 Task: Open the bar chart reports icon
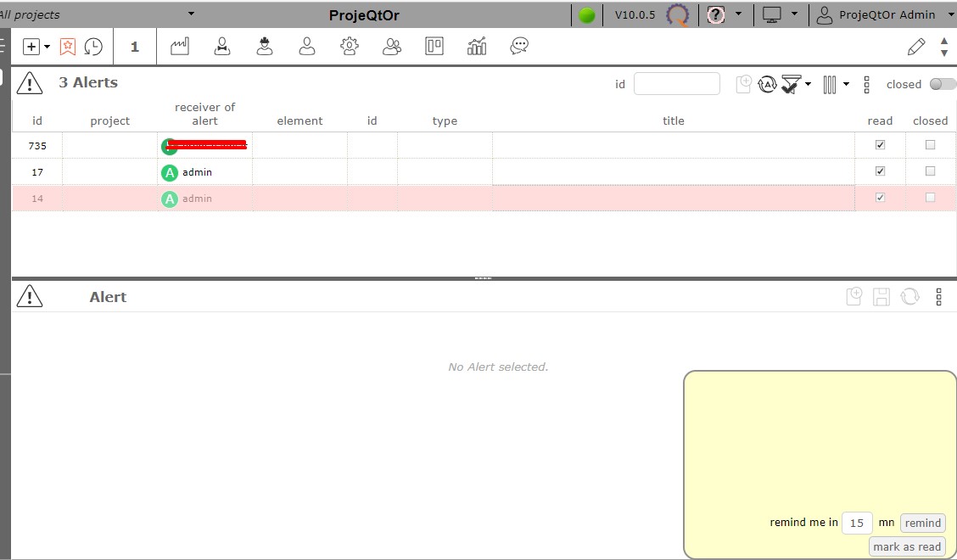click(x=477, y=46)
